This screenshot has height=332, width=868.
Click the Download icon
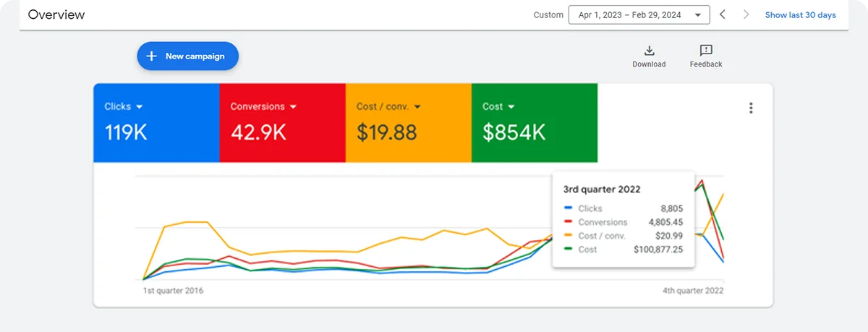(x=649, y=51)
